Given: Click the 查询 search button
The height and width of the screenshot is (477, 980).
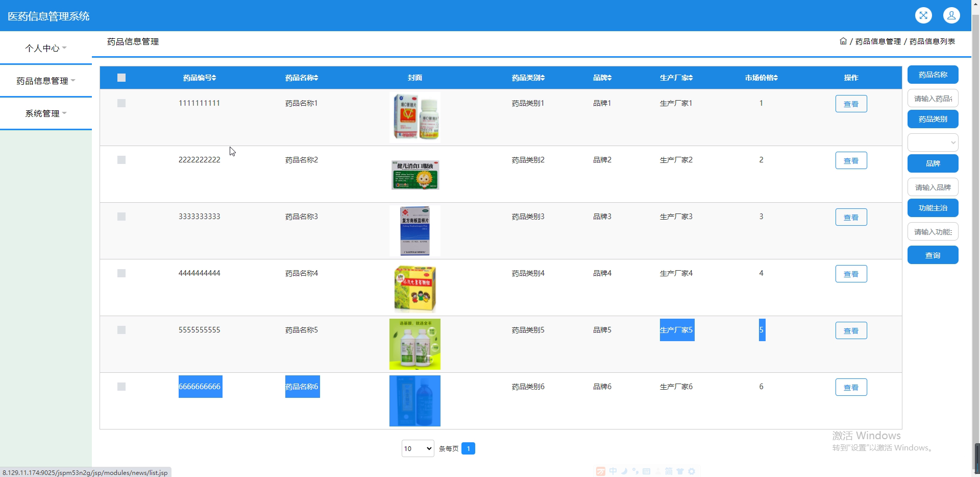Looking at the screenshot, I should point(933,255).
